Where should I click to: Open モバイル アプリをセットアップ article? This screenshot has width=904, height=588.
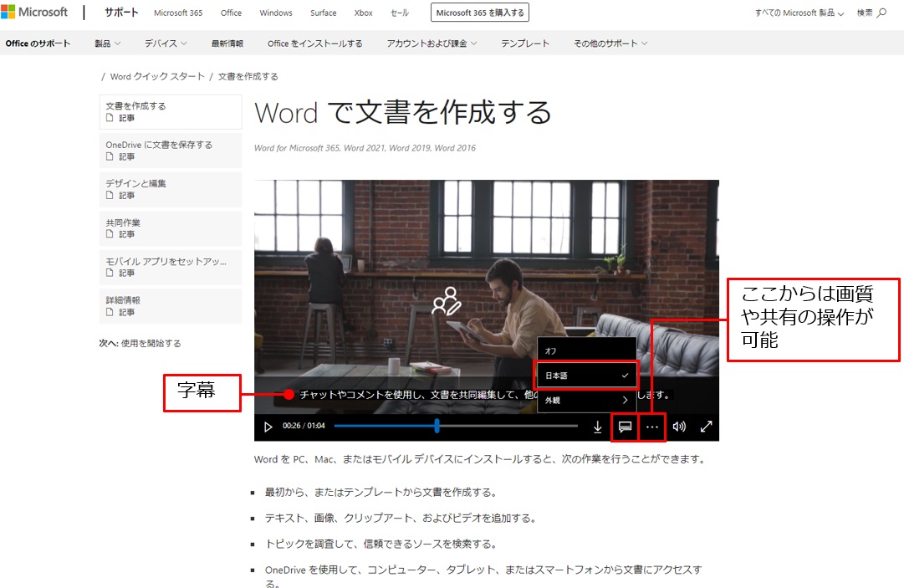click(171, 267)
